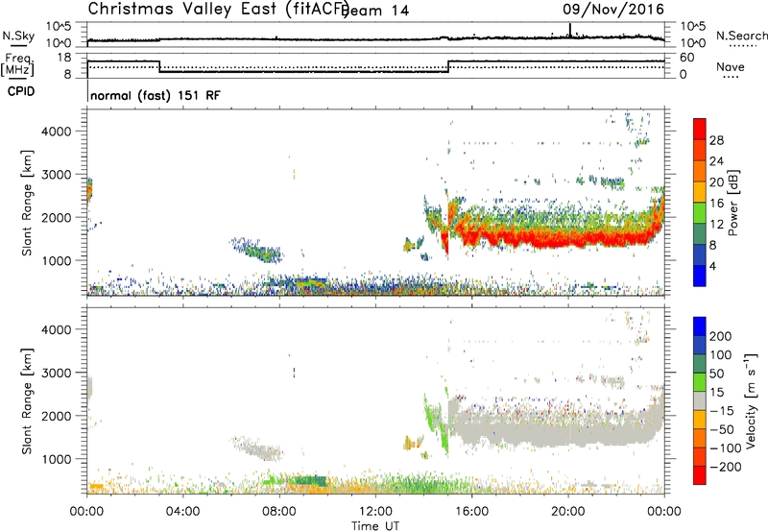
Task: Click the '1000' tick label on the velocity panel
Action: [x=57, y=459]
